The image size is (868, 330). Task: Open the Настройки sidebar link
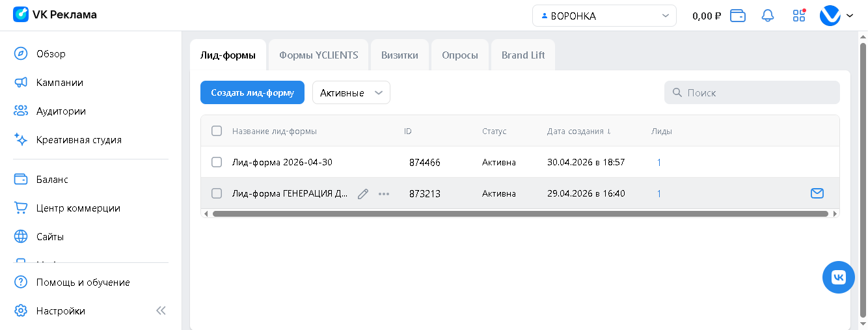coord(61,310)
